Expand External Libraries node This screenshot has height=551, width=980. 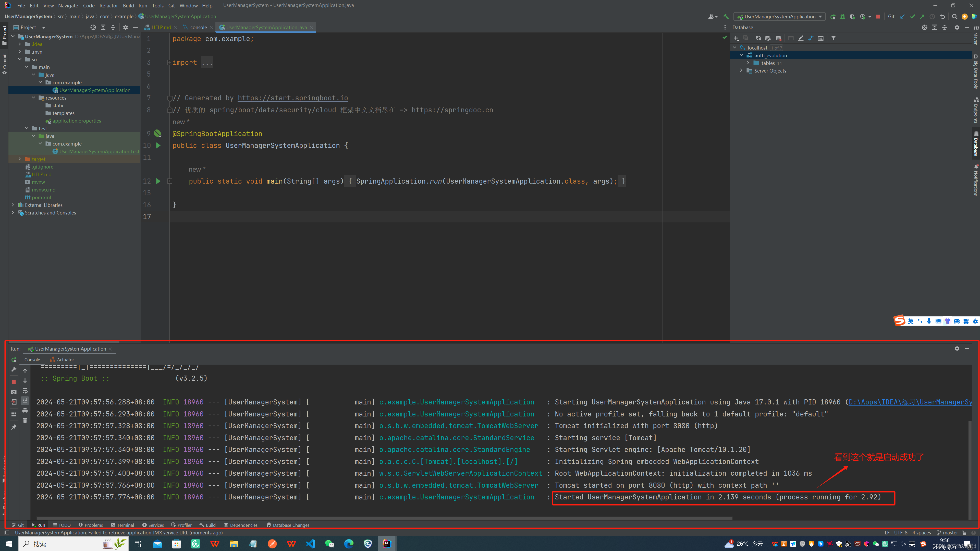tap(13, 205)
